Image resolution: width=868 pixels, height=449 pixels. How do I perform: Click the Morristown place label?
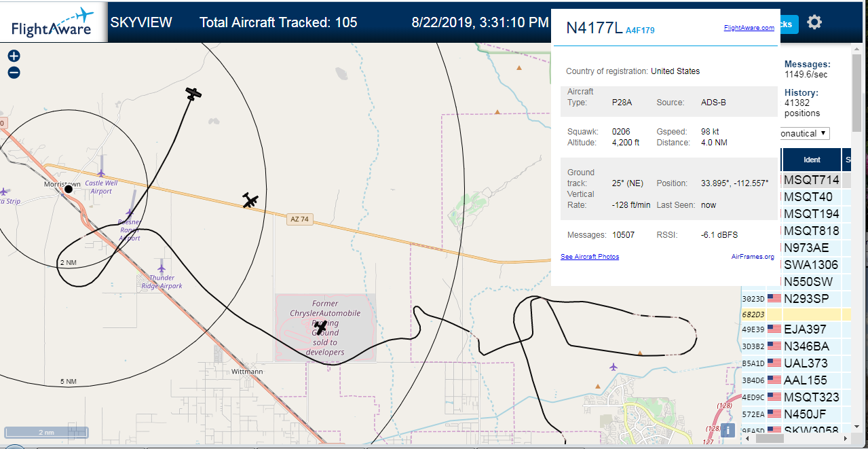(62, 184)
